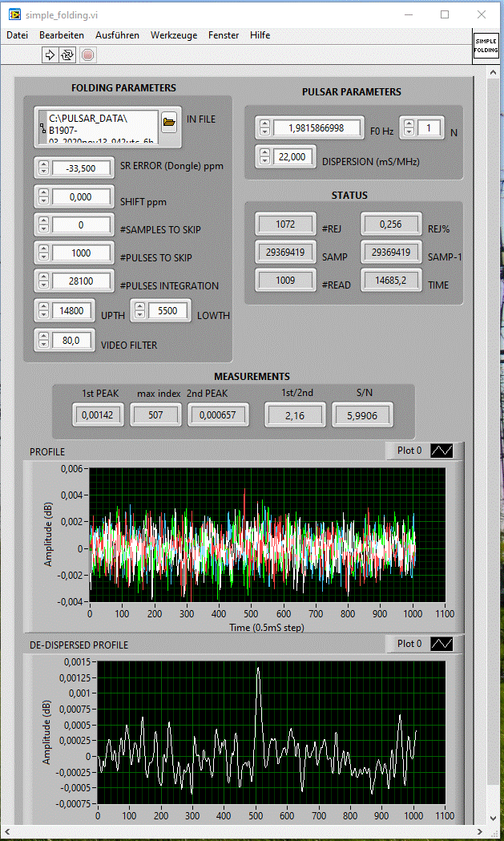Click the SAMP indicator value
Screen dimensions: 504x841
tap(285, 252)
